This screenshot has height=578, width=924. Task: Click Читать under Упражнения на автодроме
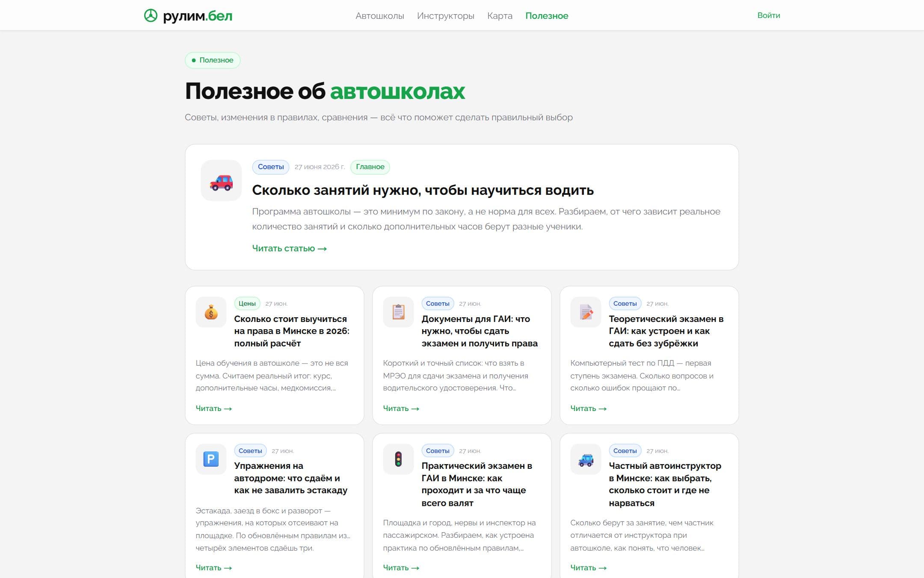click(213, 568)
